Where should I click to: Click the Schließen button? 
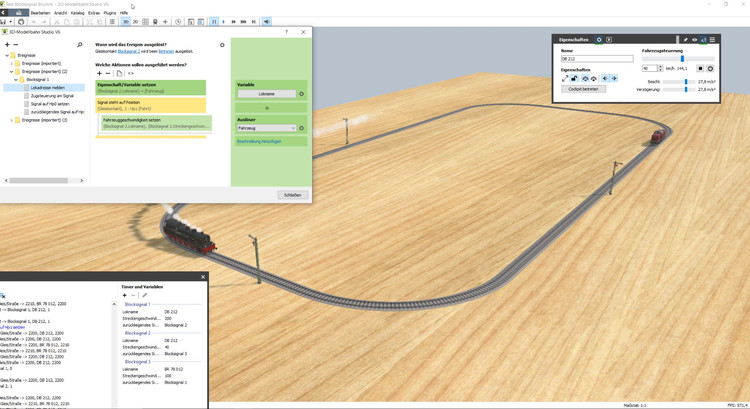pos(292,195)
